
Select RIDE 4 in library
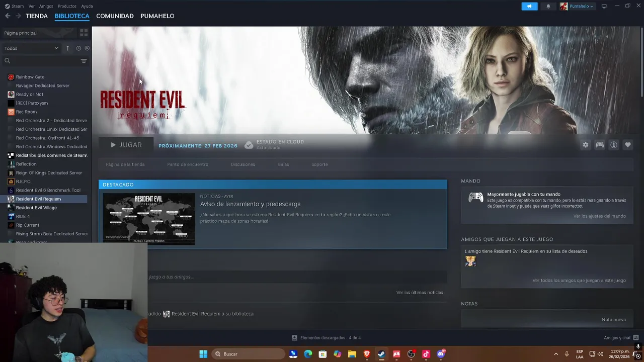click(x=23, y=216)
